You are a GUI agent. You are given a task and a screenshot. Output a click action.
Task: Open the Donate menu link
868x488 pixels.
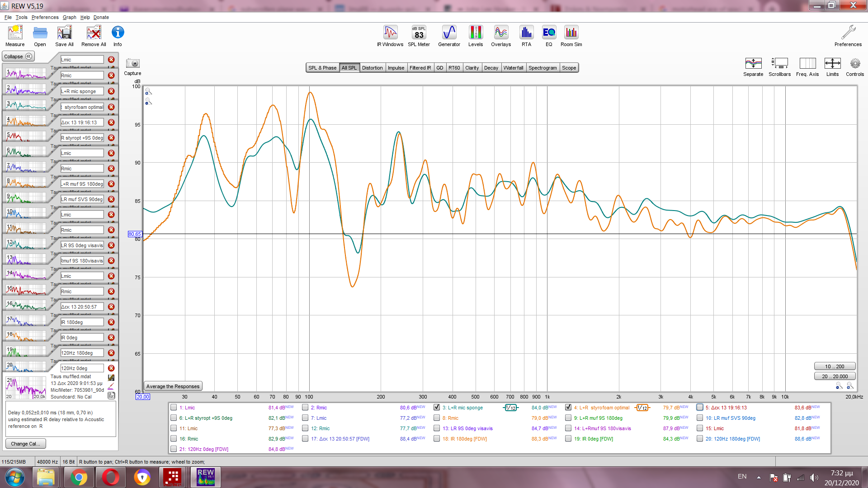pos(101,17)
